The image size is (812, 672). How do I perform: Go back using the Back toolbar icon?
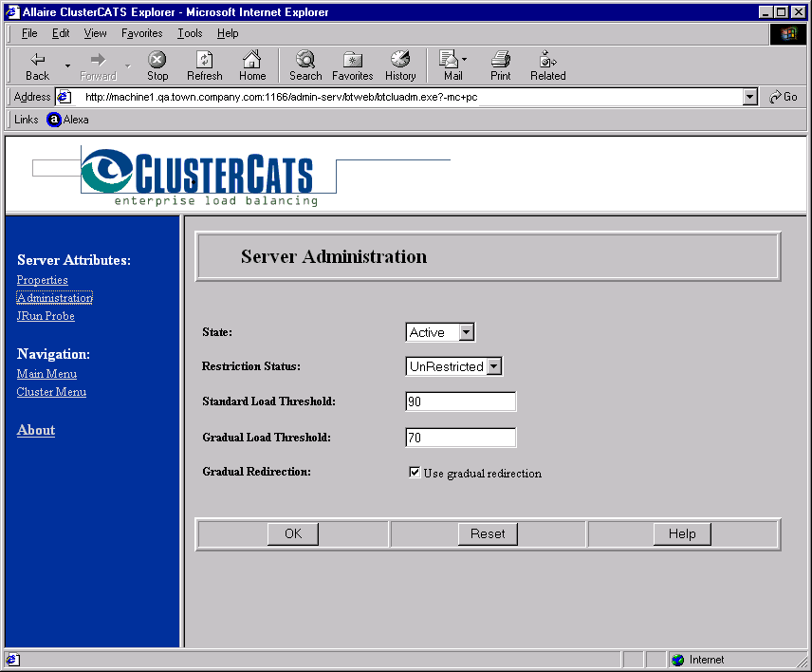click(38, 60)
